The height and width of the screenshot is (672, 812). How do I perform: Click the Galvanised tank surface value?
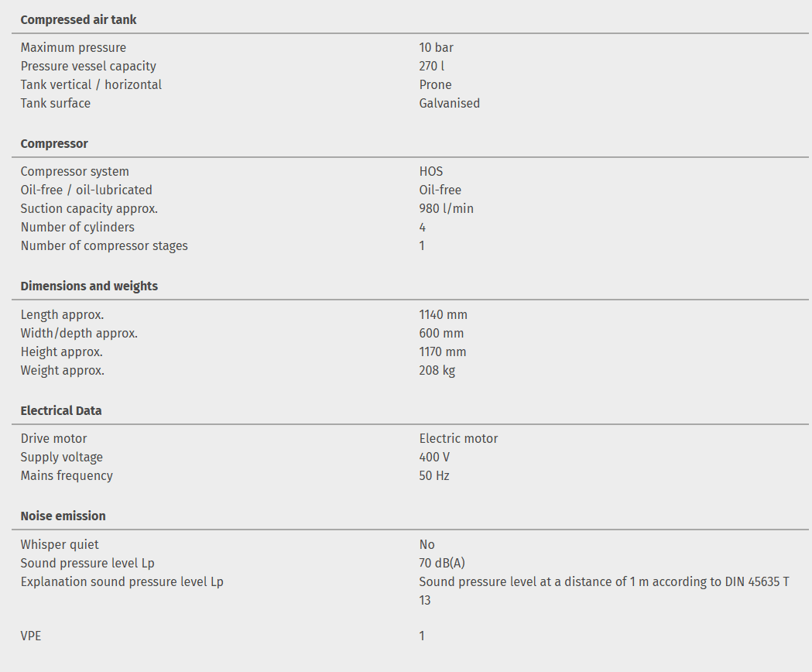449,104
